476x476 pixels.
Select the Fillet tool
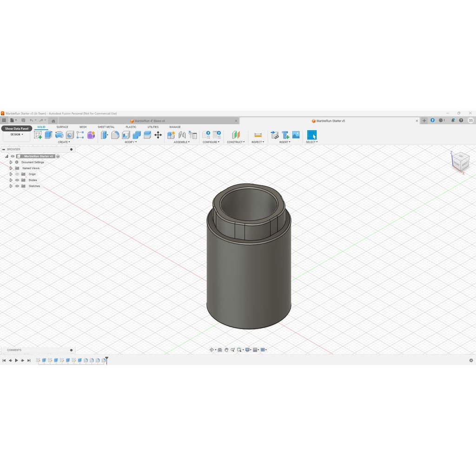[x=115, y=135]
